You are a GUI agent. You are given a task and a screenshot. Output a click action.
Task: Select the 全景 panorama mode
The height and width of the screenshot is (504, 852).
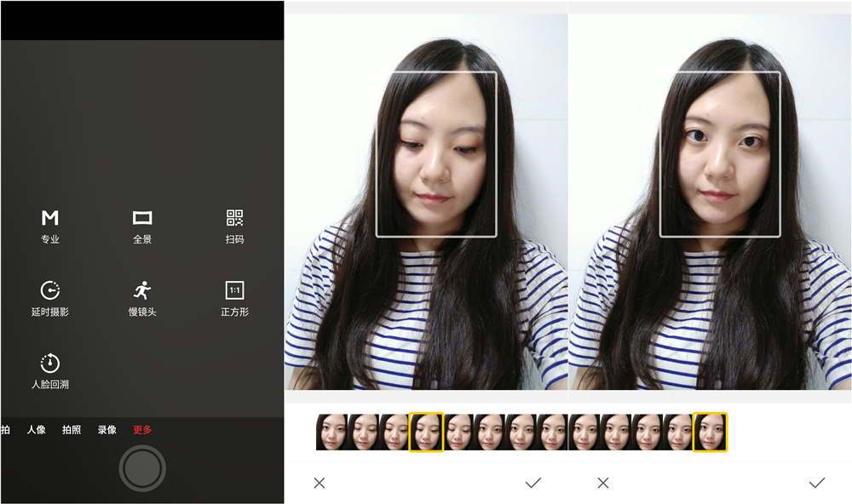(x=142, y=226)
